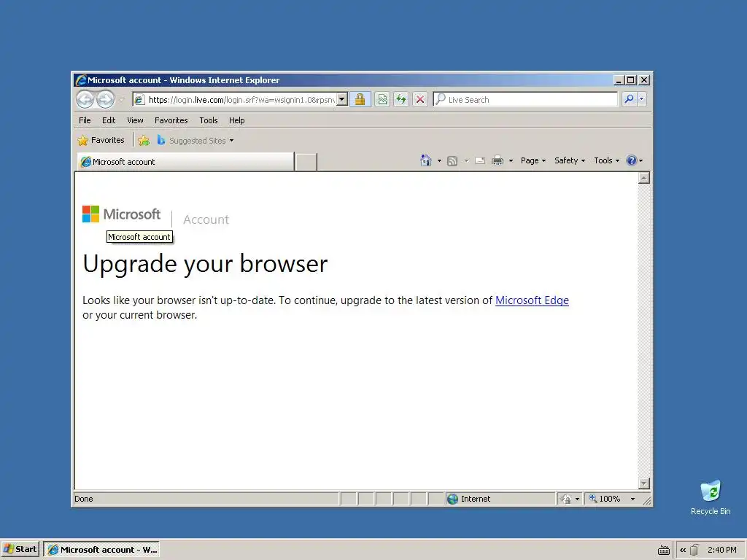Click the Print icon
The width and height of the screenshot is (747, 560).
(x=498, y=160)
